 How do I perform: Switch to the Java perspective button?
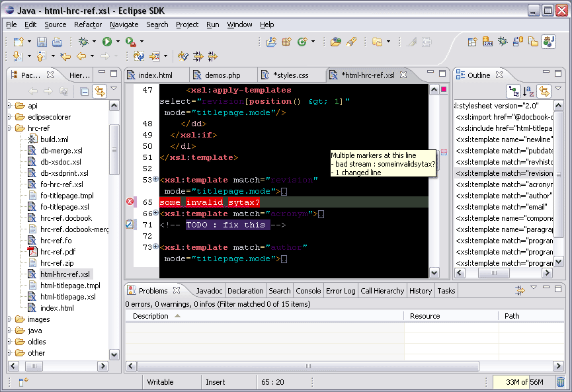(x=548, y=41)
